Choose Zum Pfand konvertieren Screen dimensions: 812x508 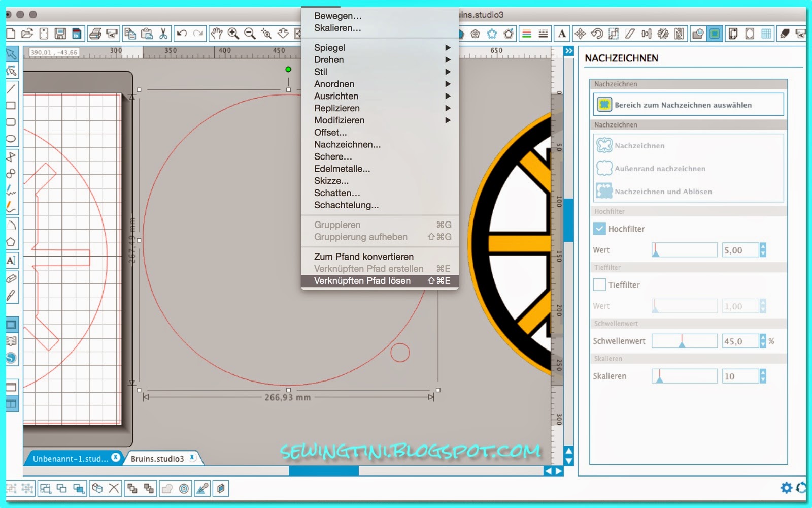tap(380, 257)
